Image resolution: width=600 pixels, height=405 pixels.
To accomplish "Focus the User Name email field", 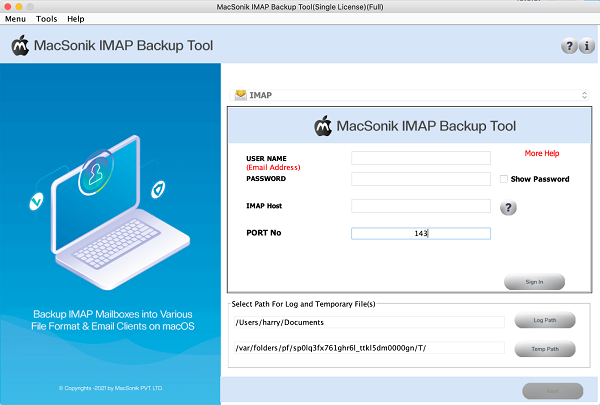I will point(421,158).
